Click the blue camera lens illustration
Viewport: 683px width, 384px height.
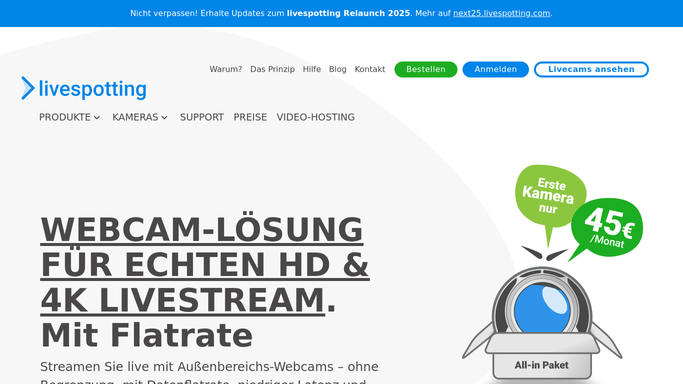[x=542, y=308]
